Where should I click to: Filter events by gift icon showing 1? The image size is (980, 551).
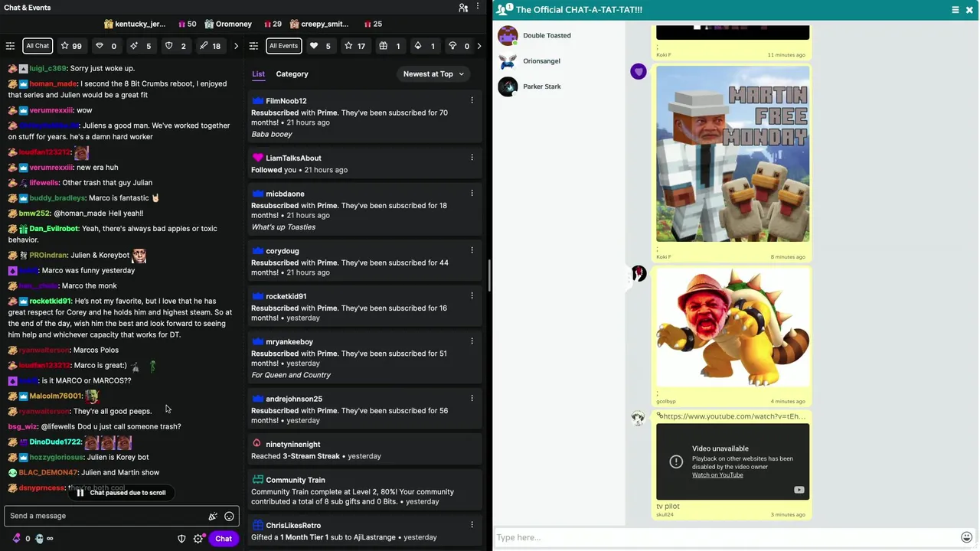[x=390, y=46]
